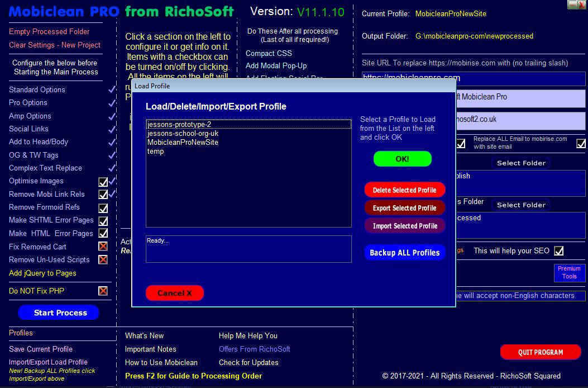Select the temp profile
The height and width of the screenshot is (388, 588).
(248, 152)
